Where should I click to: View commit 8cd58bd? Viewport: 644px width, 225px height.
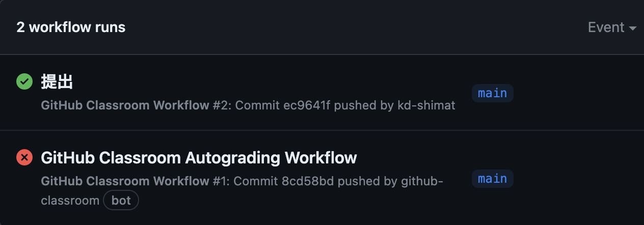click(307, 181)
